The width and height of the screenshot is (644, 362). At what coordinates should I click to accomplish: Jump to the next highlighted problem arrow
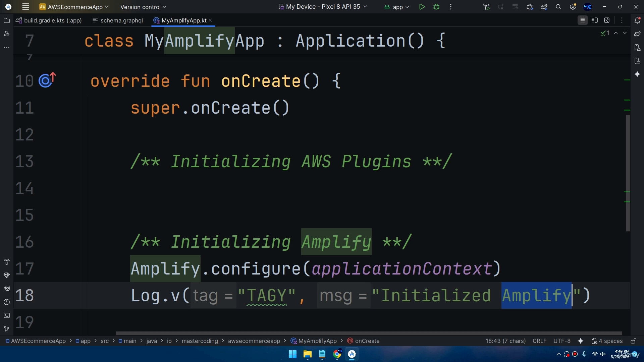(625, 33)
